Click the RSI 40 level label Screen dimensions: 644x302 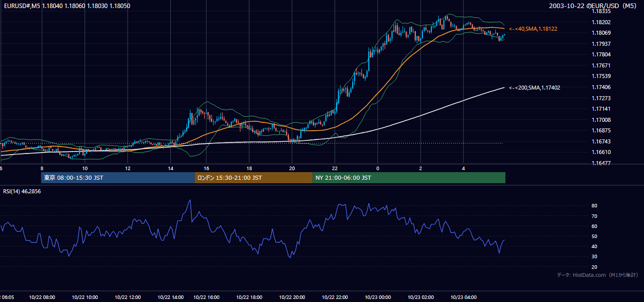point(594,246)
